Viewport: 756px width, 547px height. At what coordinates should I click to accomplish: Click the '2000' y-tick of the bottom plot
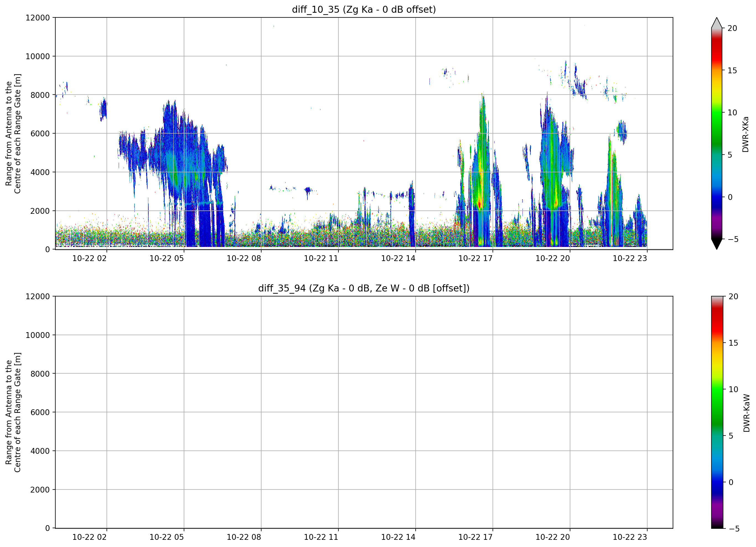[x=40, y=490]
